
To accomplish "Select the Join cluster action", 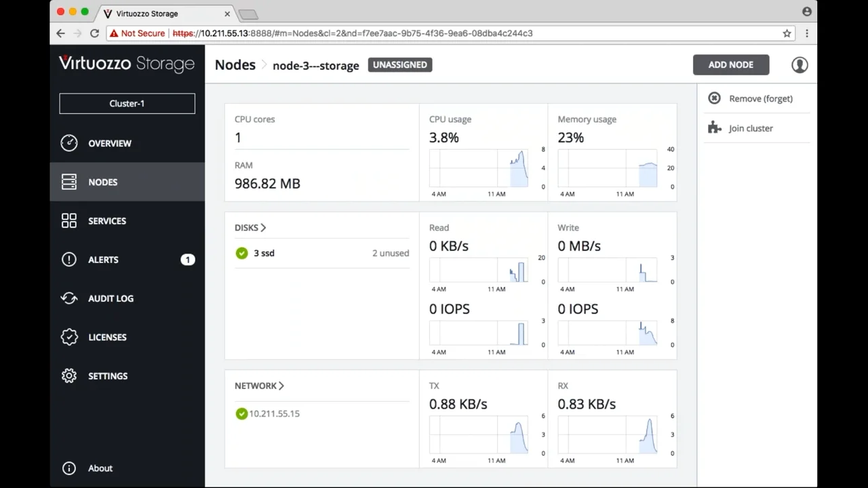I will click(x=750, y=128).
